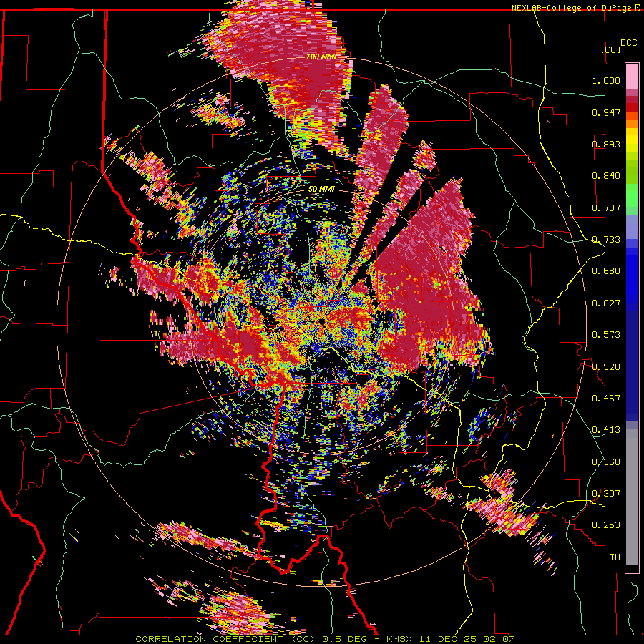The height and width of the screenshot is (644, 644).
Task: Pick the gray segment of the color bar
Action: 632,497
